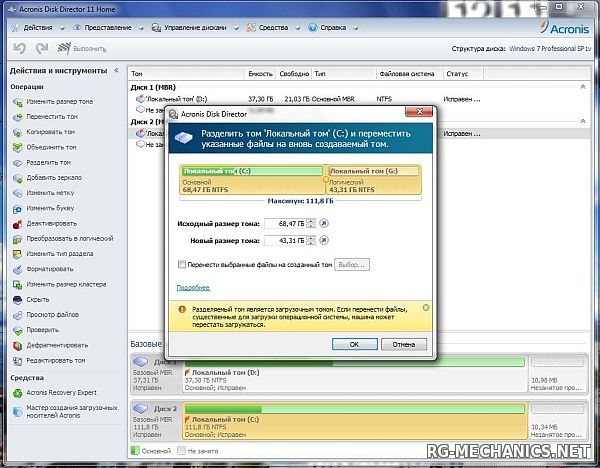The image size is (600, 468).
Task: Click the Check volume icon
Action: pyautogui.click(x=18, y=330)
